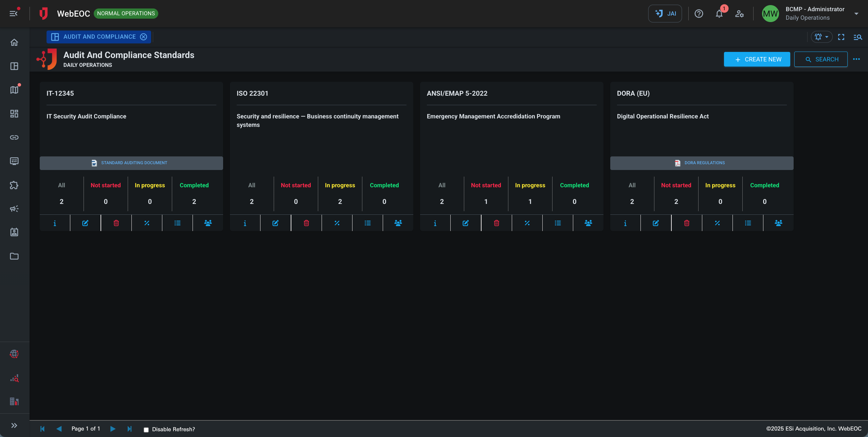868x437 pixels.
Task: Open the DORA Regulations PDF attachment
Action: point(702,163)
